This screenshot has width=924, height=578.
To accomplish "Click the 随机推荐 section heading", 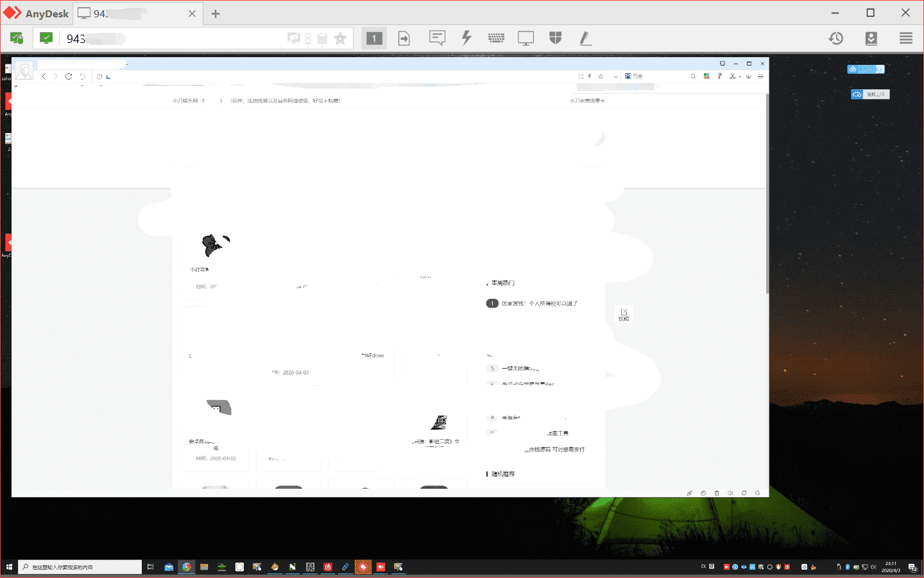I will (503, 474).
